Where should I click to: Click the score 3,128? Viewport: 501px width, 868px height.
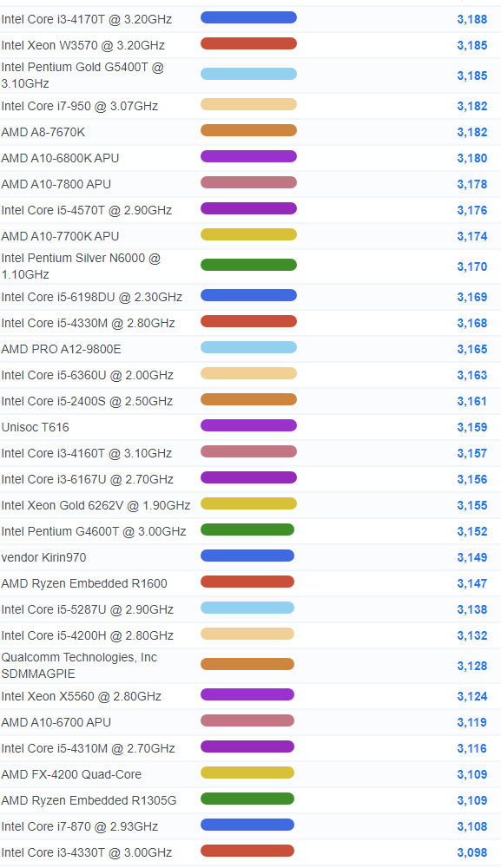pos(472,666)
